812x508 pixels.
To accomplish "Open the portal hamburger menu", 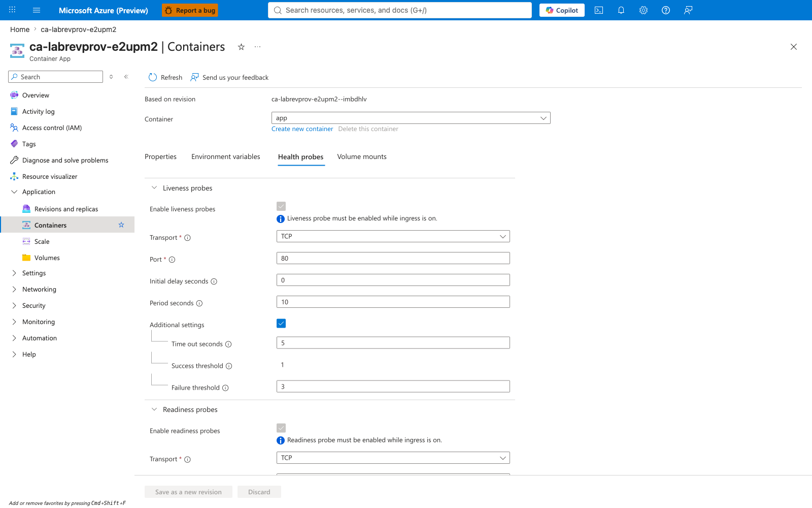I will tap(37, 10).
